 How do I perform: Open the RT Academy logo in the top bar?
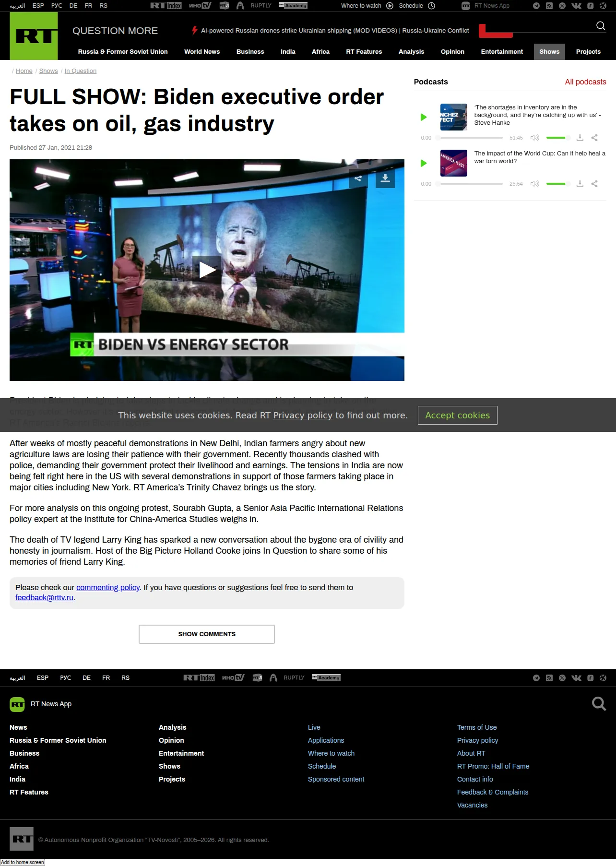point(293,6)
